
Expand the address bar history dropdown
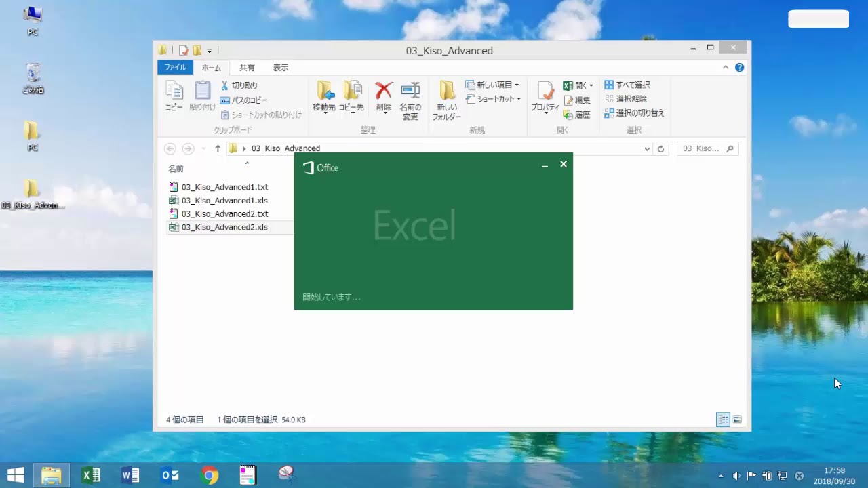(647, 149)
